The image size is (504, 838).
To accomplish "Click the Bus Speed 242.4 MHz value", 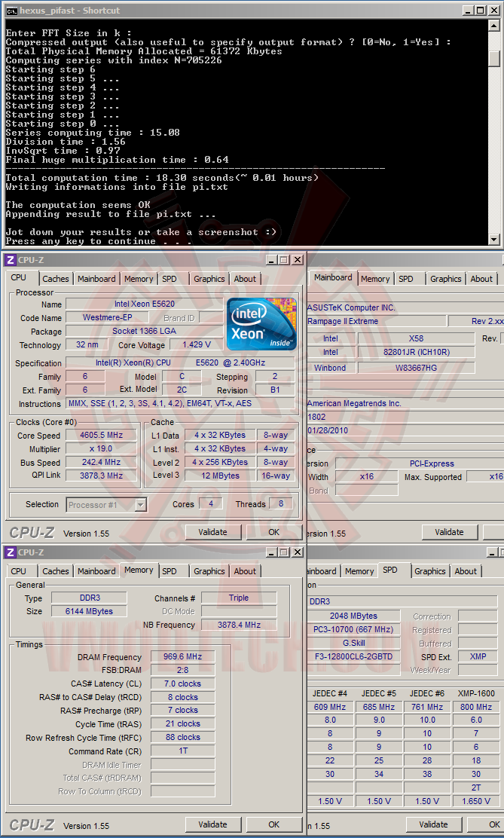I will point(101,462).
